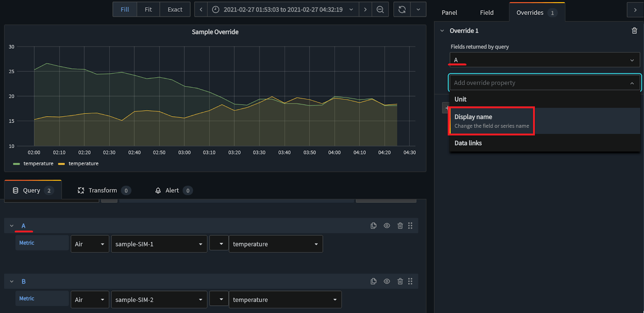
Task: Toggle green temperature series in legend
Action: click(x=38, y=163)
